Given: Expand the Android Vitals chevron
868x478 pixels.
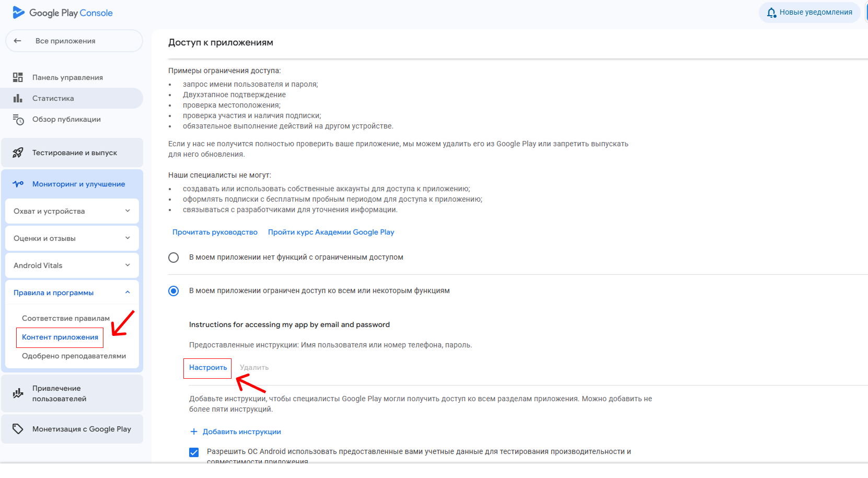Looking at the screenshot, I should tap(128, 265).
